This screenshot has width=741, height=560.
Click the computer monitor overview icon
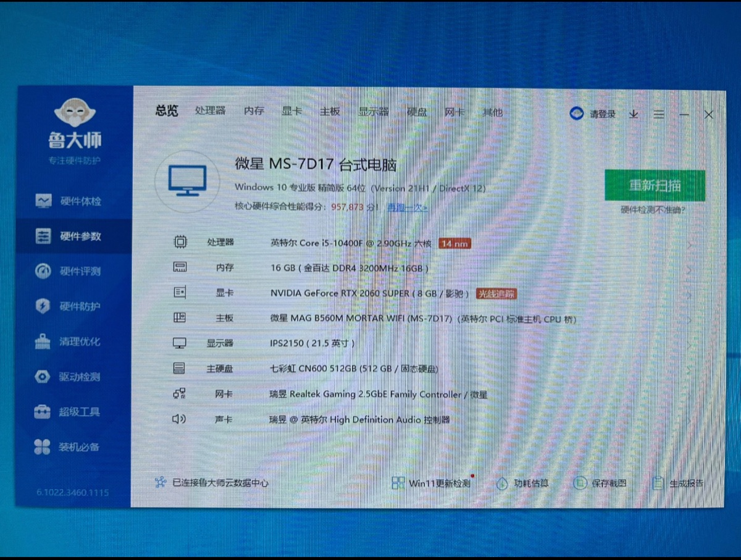[x=187, y=181]
